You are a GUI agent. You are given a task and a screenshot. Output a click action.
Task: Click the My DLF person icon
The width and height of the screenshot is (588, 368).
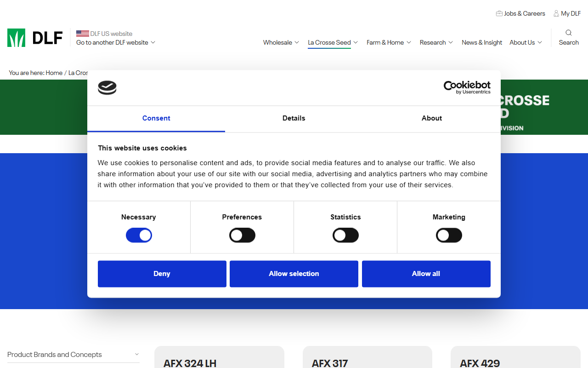pos(556,13)
